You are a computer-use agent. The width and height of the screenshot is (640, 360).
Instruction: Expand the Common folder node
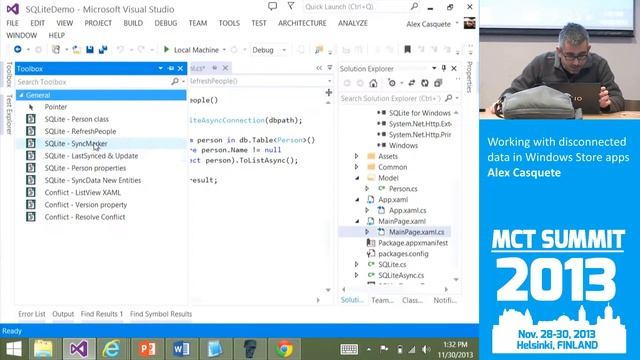(x=356, y=167)
